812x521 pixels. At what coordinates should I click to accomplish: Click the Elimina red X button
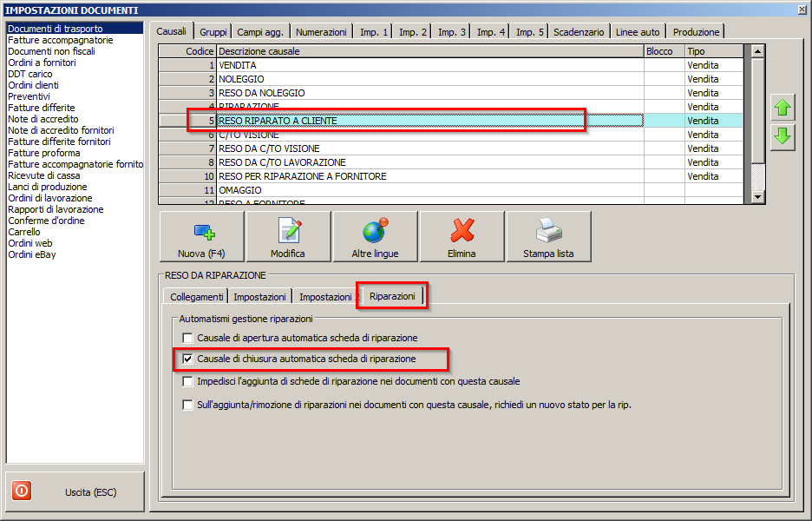(x=462, y=236)
